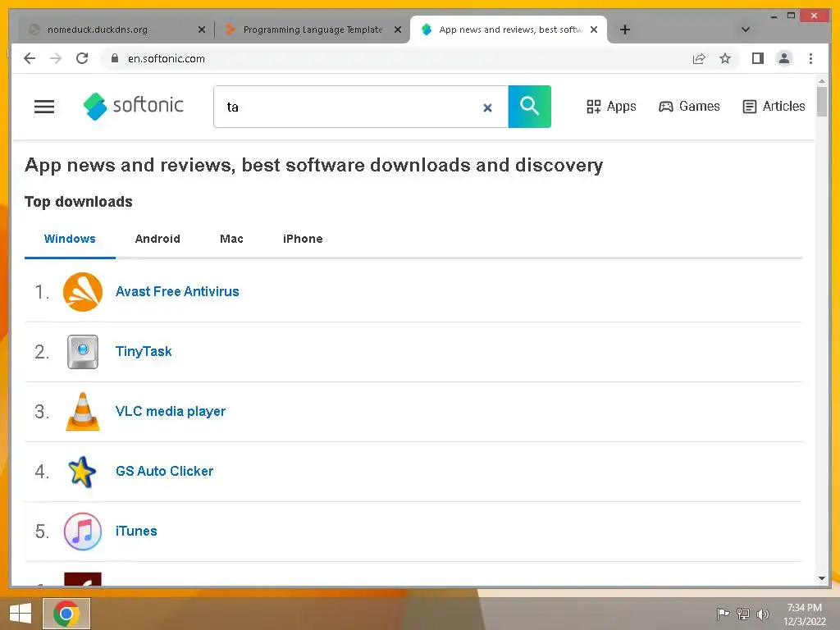Image resolution: width=840 pixels, height=630 pixels.
Task: Open the Apps section
Action: point(611,106)
